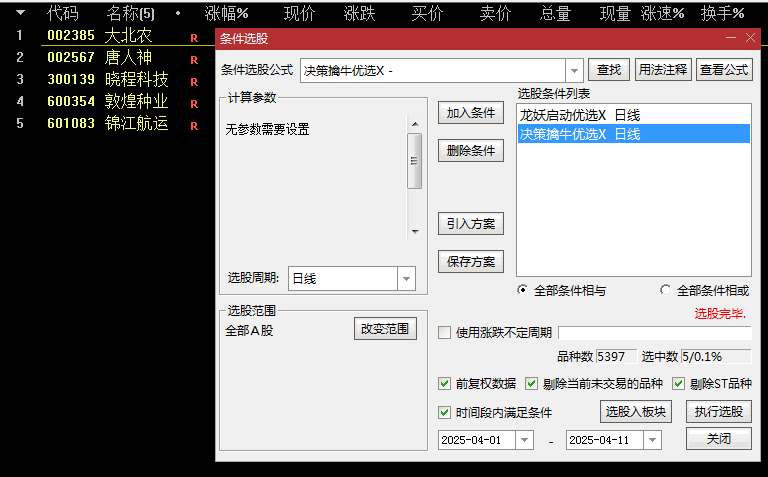Viewport: 768px width, 477px height.
Task: Click the 用法注释 button
Action: click(663, 70)
